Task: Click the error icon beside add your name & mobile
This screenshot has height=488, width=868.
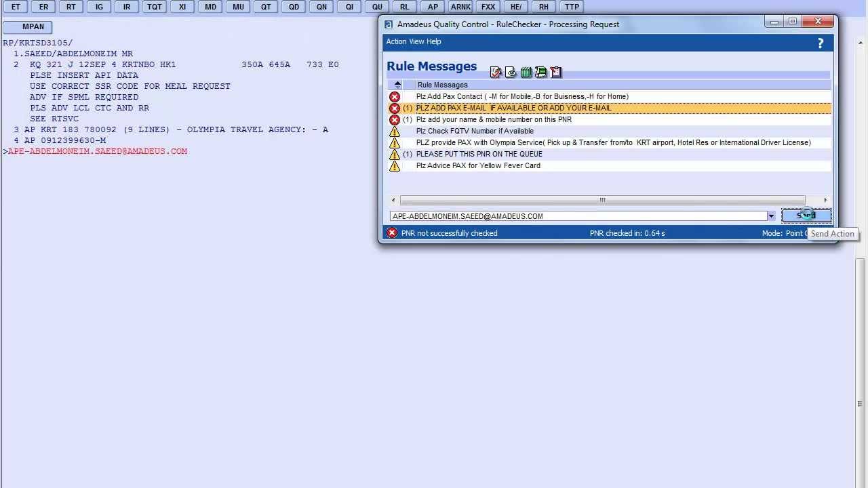Action: 395,120
